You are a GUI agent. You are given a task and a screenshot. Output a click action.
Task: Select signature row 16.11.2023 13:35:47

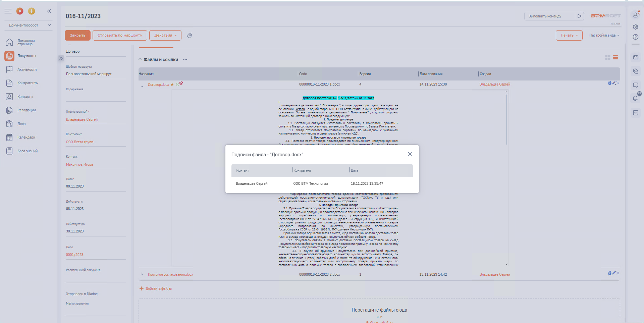(x=322, y=183)
